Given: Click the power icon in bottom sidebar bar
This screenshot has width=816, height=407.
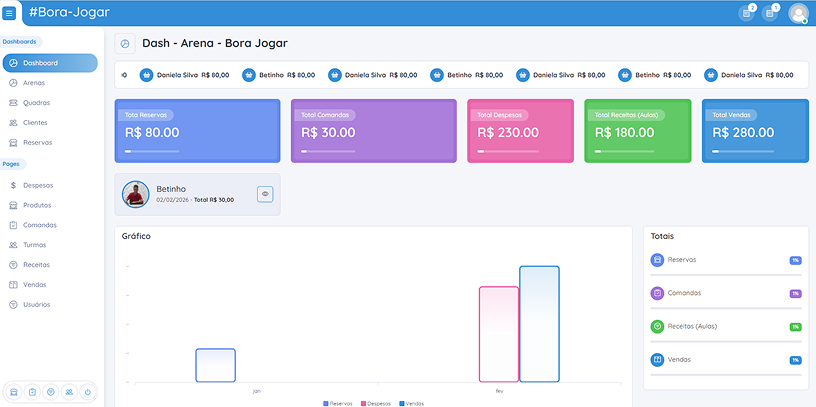Looking at the screenshot, I should point(87,392).
